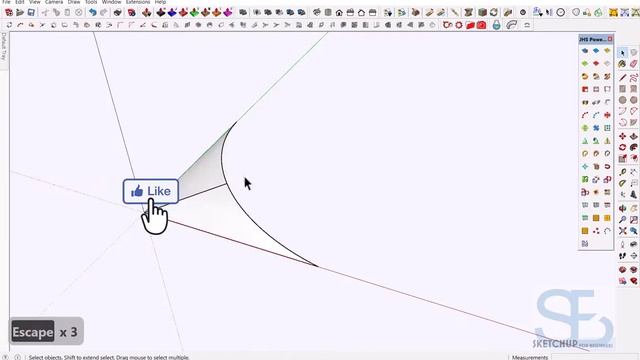
Task: Select the Tape Measure tool
Action: [622, 172]
